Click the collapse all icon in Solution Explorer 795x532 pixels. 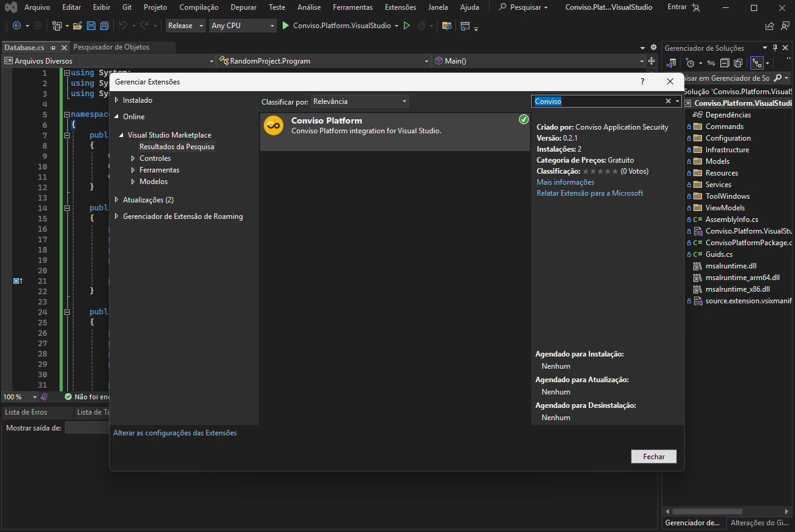pos(725,63)
